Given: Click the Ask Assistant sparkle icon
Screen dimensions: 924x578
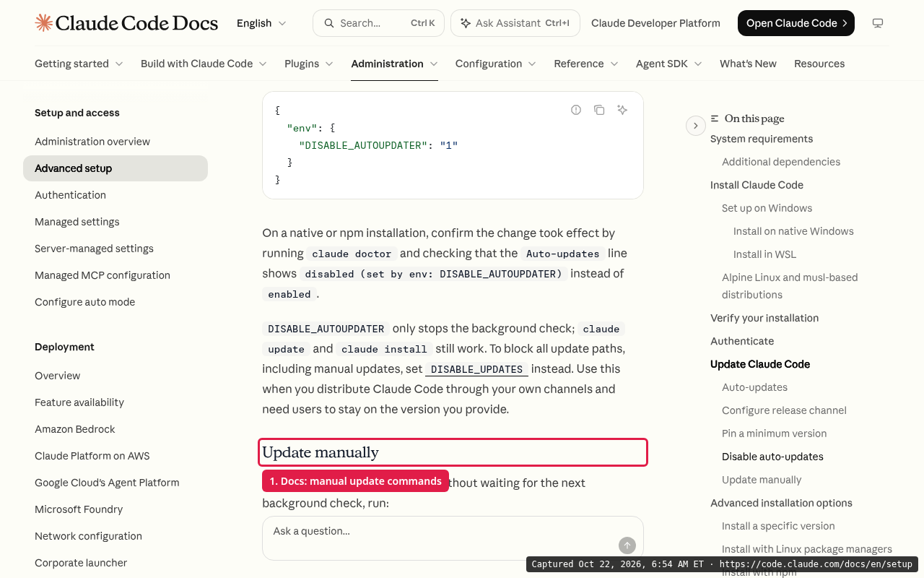Looking at the screenshot, I should (466, 23).
